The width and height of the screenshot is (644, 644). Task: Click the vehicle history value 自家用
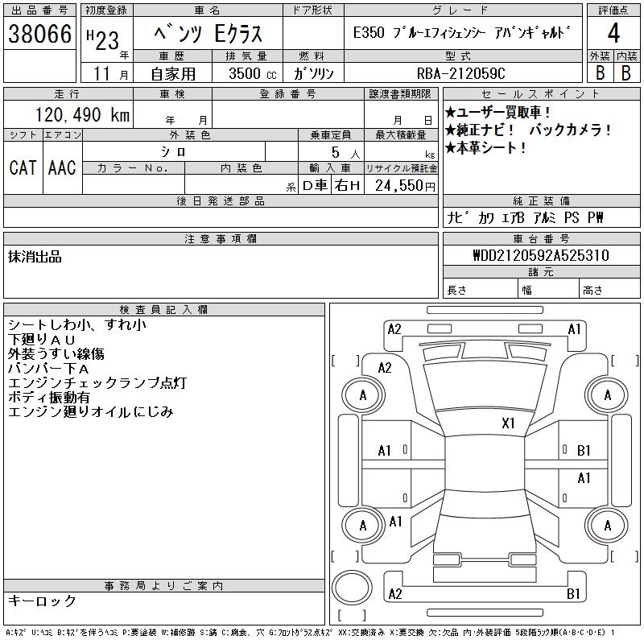pyautogui.click(x=173, y=74)
